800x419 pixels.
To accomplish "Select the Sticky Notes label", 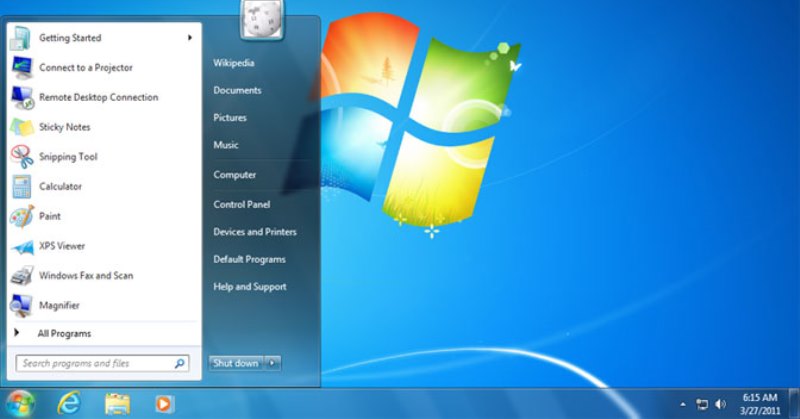I will click(x=64, y=127).
